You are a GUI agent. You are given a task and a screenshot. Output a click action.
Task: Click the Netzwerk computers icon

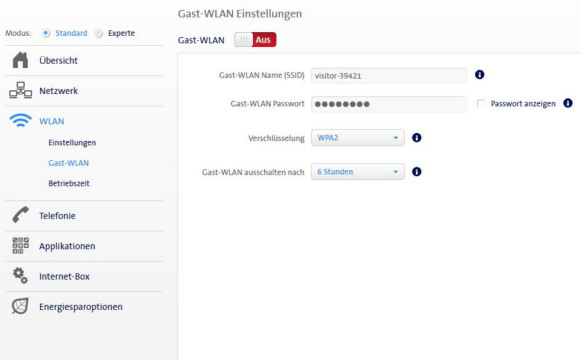[x=20, y=91]
